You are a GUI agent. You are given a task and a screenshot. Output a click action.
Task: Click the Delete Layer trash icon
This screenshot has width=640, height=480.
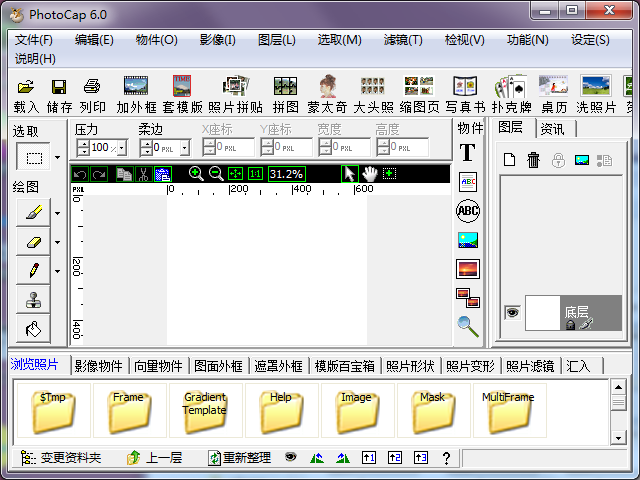click(x=534, y=160)
